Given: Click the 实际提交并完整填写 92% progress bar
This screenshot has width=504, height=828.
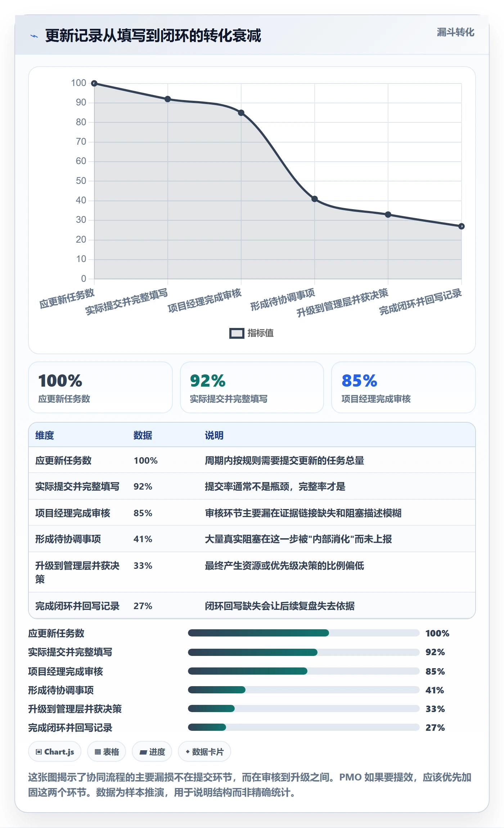Looking at the screenshot, I should (x=303, y=652).
